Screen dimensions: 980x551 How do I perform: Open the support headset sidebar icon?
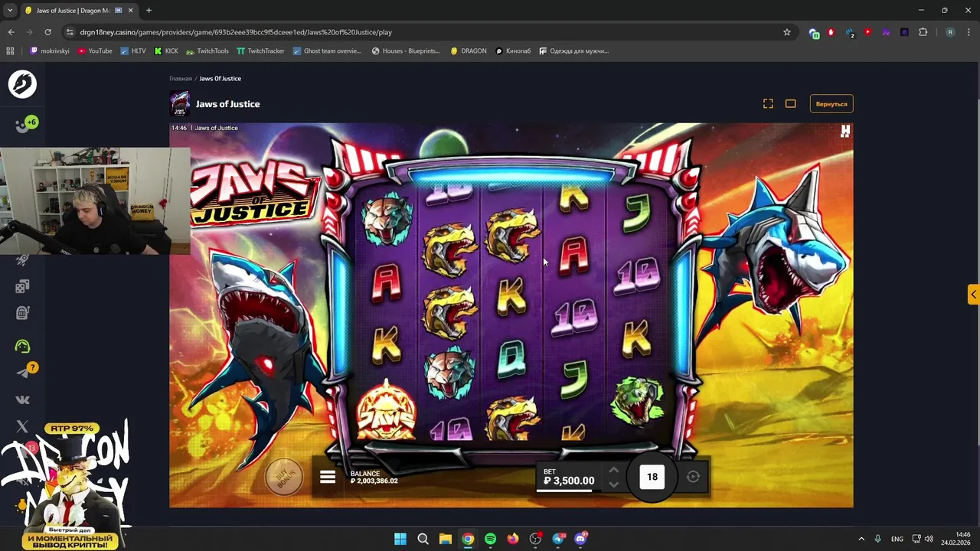point(22,346)
